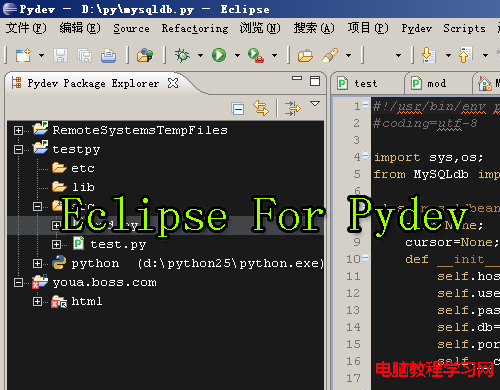
Task: Select the test.py file
Action: pos(118,244)
